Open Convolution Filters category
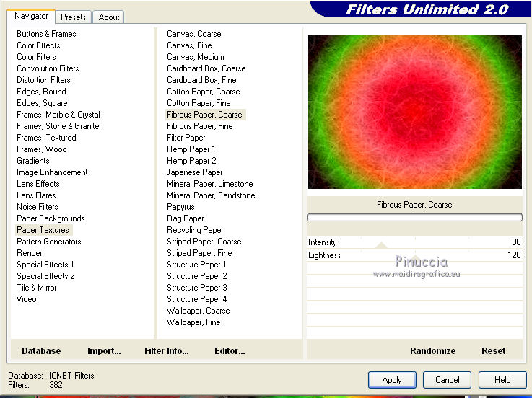 pos(48,68)
